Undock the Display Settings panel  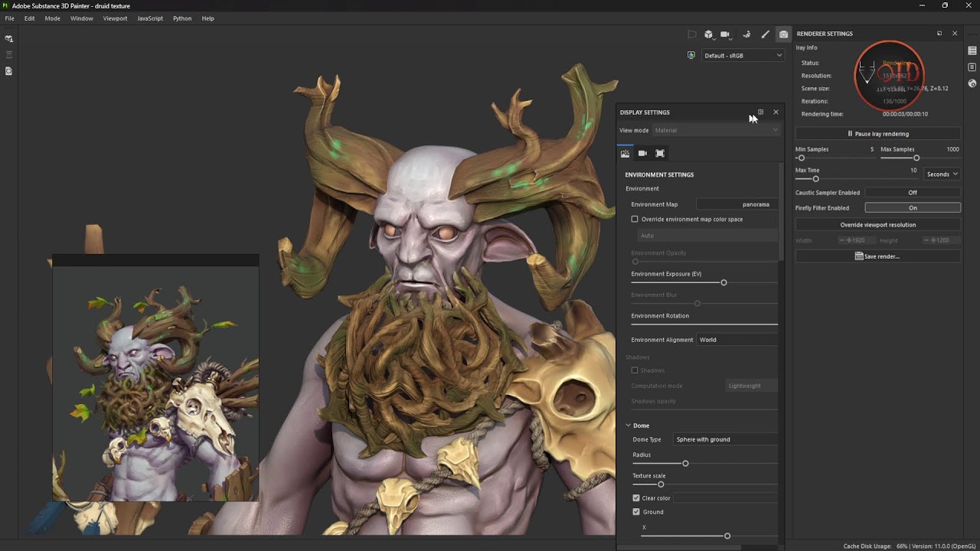pyautogui.click(x=760, y=112)
